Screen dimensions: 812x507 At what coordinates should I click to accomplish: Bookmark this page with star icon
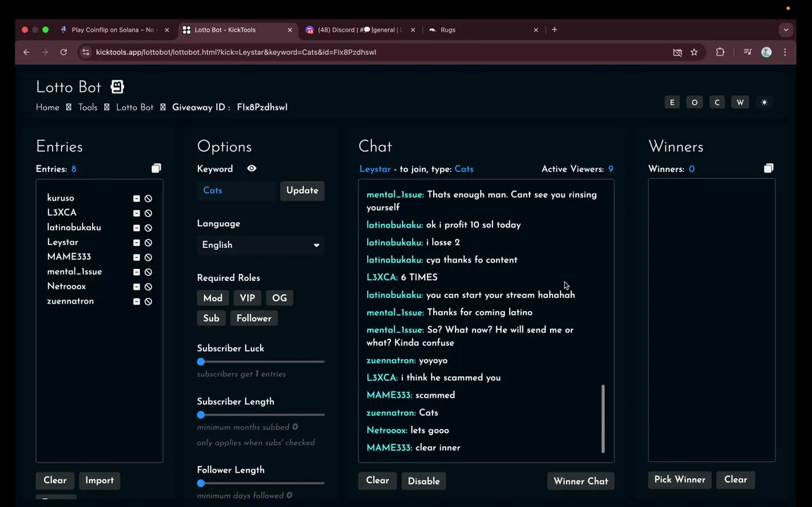click(694, 52)
